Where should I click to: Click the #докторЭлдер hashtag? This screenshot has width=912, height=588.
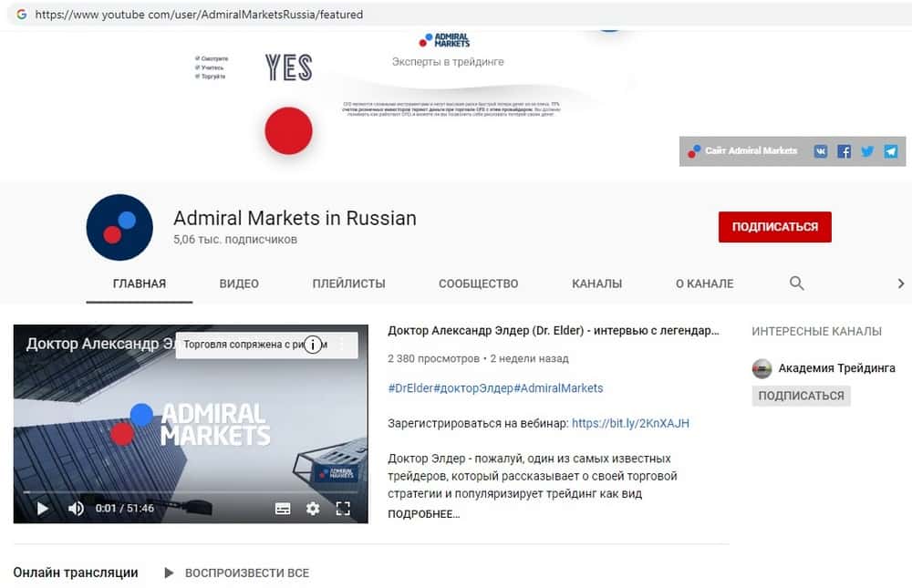(473, 388)
